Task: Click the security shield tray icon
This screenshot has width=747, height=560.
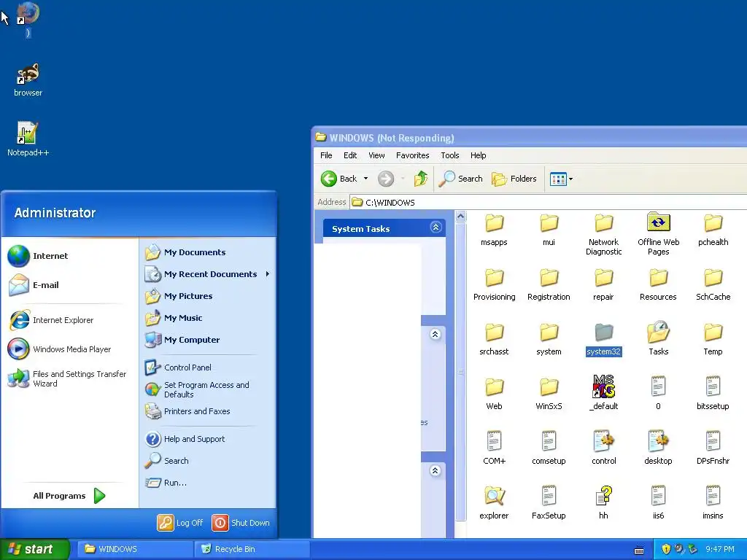Action: coord(665,549)
